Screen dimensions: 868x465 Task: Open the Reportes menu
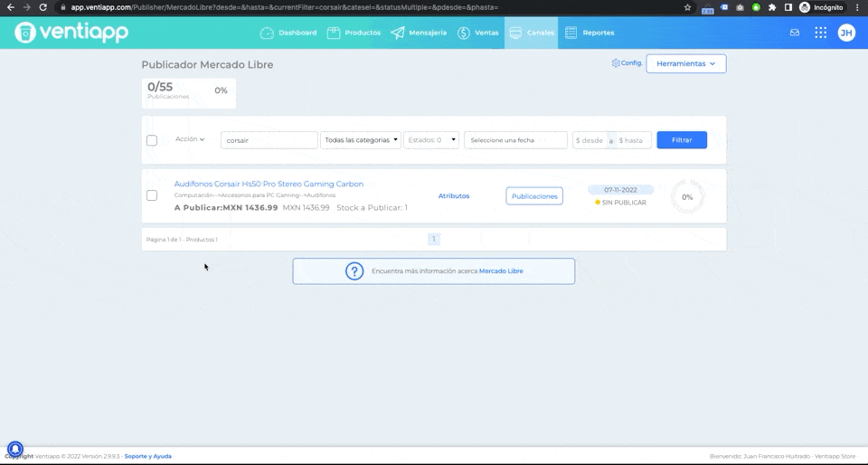point(590,33)
